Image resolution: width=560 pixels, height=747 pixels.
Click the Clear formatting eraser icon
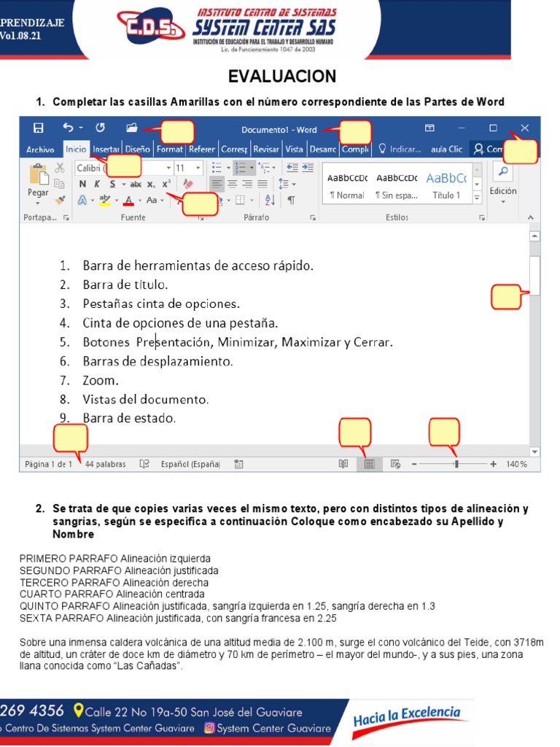tap(188, 183)
